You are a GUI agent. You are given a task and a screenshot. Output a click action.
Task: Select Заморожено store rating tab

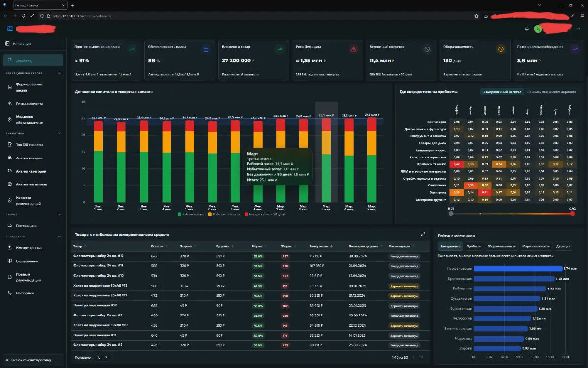450,246
